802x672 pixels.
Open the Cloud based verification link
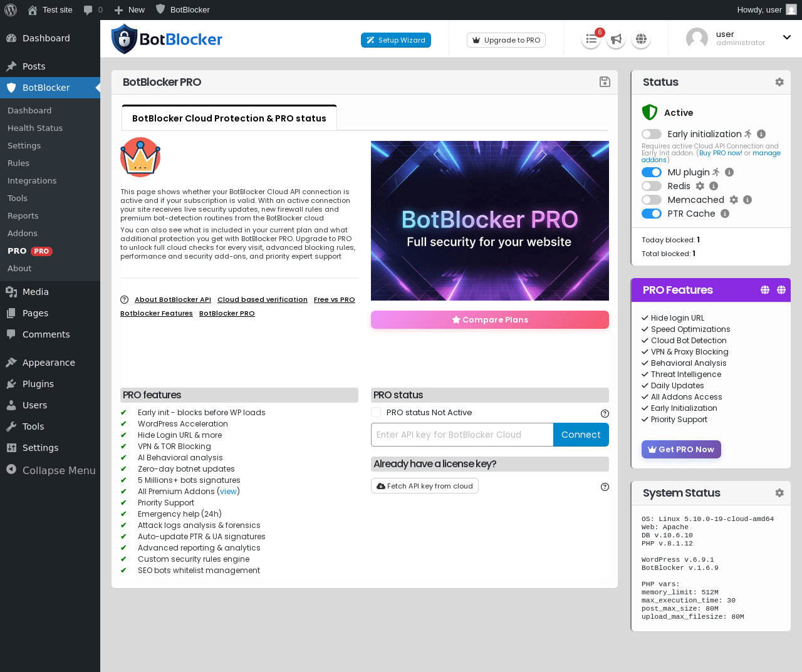263,300
